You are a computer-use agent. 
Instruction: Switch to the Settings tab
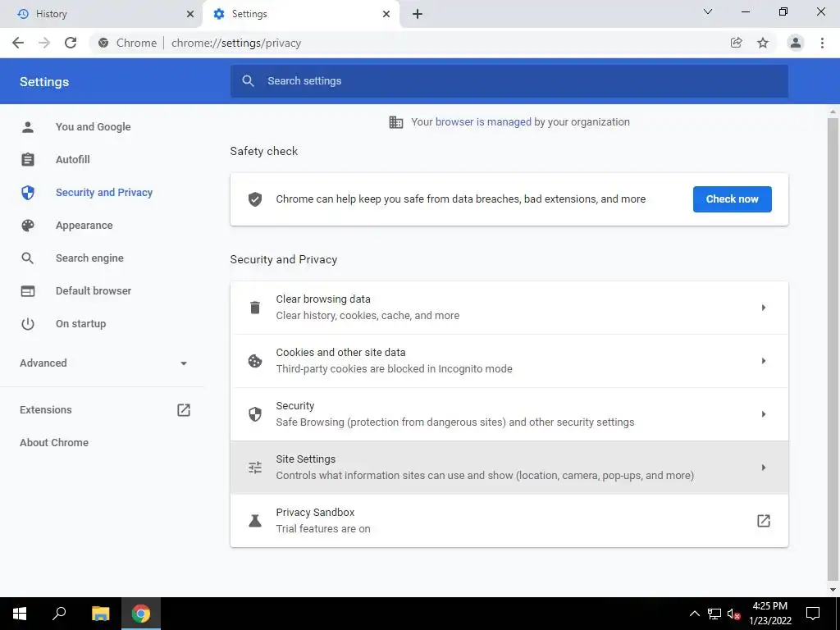(301, 14)
